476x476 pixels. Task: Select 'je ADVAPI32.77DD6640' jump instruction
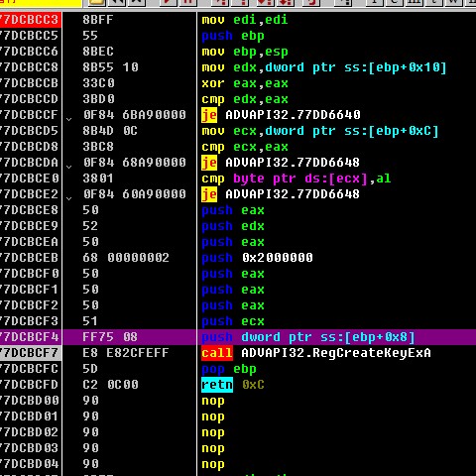click(281, 115)
